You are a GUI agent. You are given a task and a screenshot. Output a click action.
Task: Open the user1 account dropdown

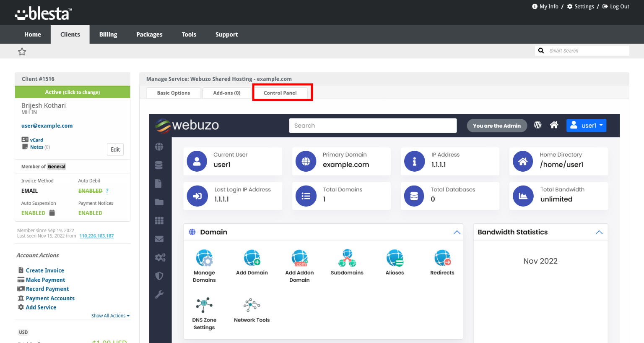coord(586,126)
